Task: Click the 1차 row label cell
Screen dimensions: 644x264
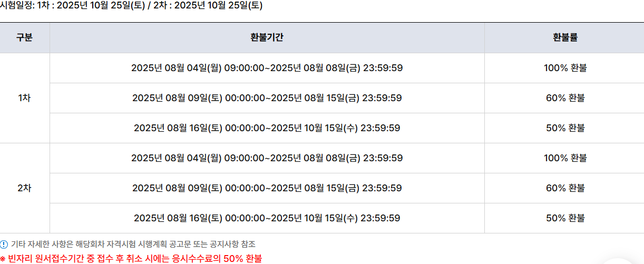Action: pos(25,98)
